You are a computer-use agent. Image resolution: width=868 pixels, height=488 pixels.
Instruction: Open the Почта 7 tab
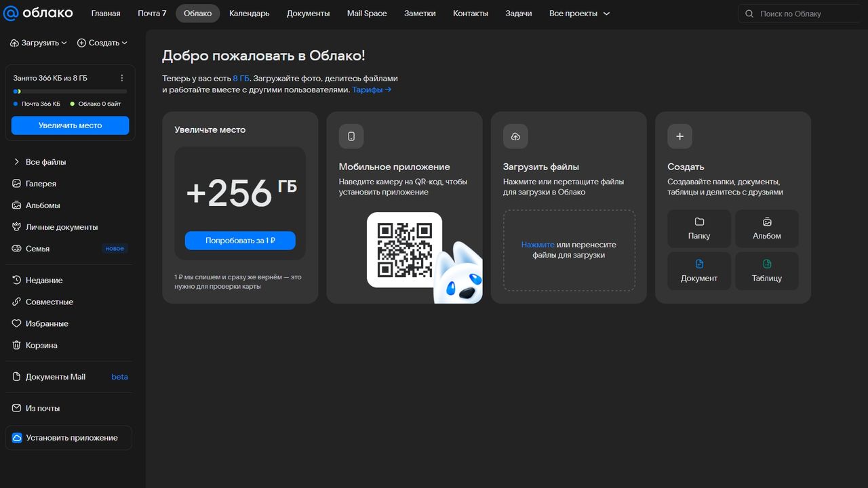(152, 14)
